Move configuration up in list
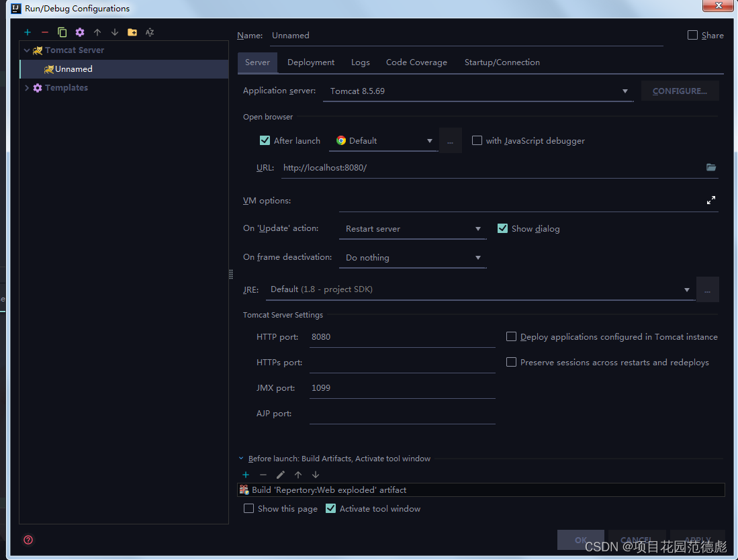738x560 pixels. pyautogui.click(x=97, y=32)
